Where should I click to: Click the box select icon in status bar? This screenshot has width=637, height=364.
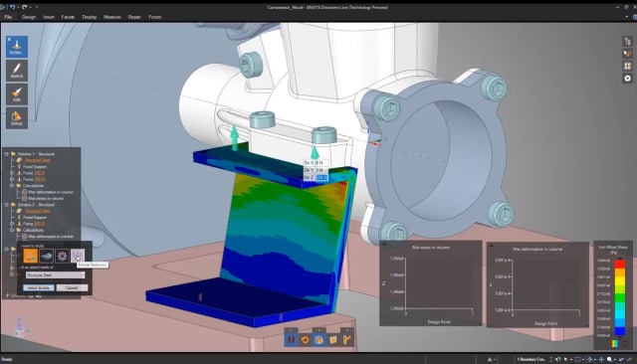577,360
